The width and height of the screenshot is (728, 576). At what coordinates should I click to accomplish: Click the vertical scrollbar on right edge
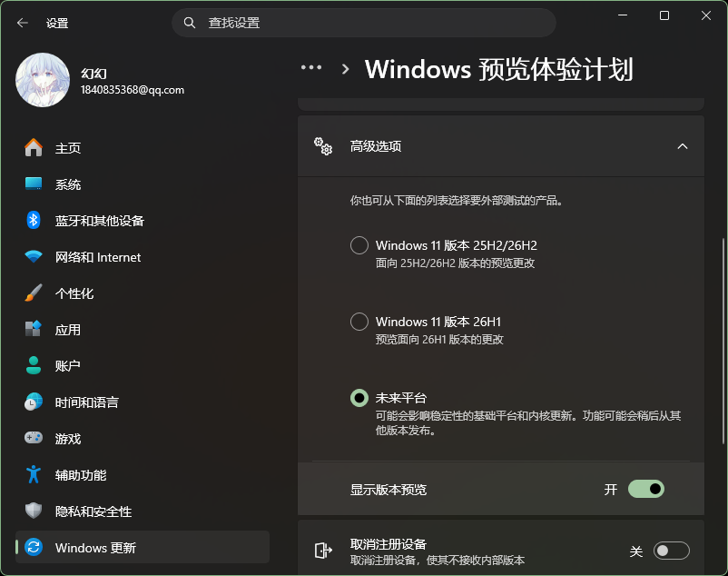pos(723,342)
